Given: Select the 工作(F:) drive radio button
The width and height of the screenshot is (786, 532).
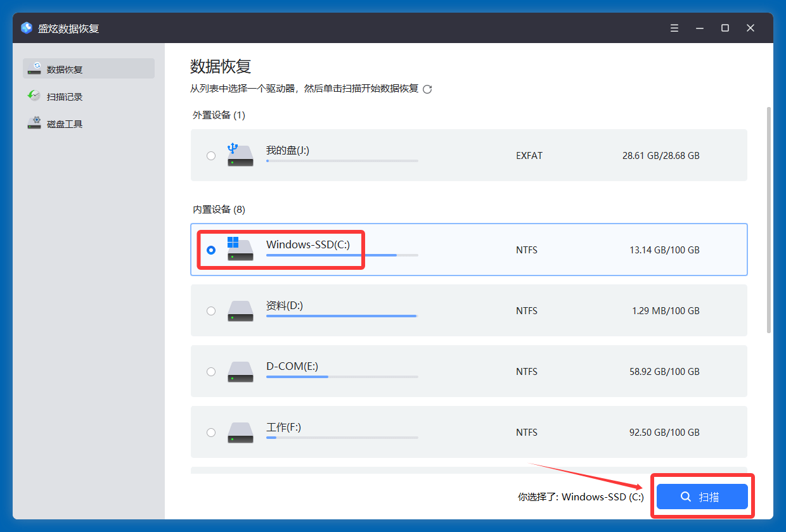Looking at the screenshot, I should click(x=211, y=432).
